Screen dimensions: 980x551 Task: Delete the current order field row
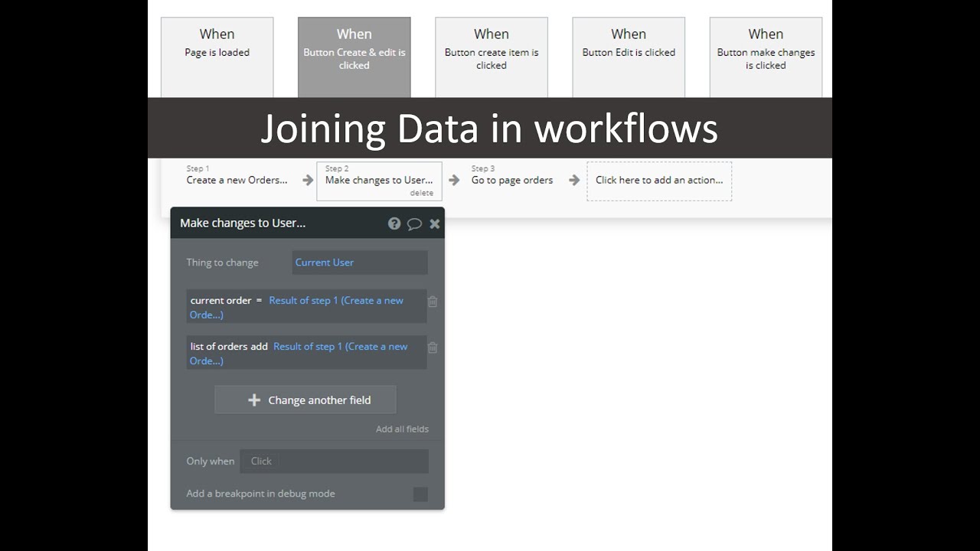click(433, 302)
